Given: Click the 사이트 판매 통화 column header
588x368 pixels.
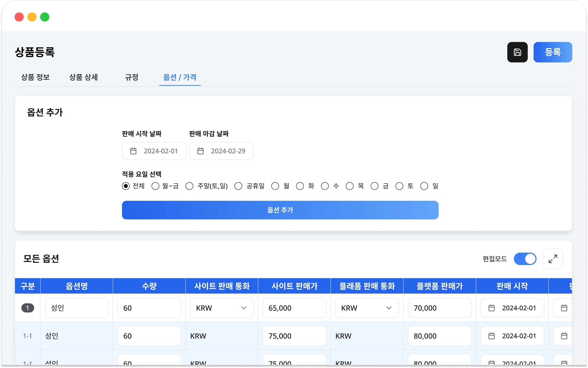Looking at the screenshot, I should 222,286.
